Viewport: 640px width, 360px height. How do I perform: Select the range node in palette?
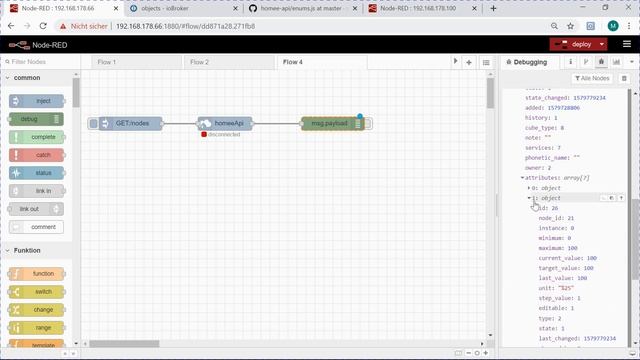click(x=37, y=327)
